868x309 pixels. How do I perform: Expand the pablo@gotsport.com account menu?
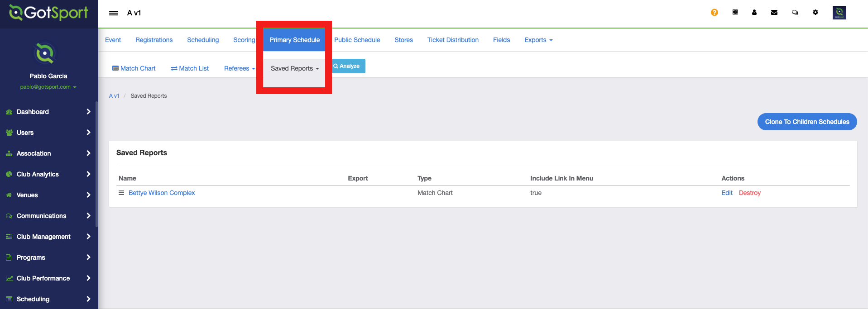pos(48,87)
